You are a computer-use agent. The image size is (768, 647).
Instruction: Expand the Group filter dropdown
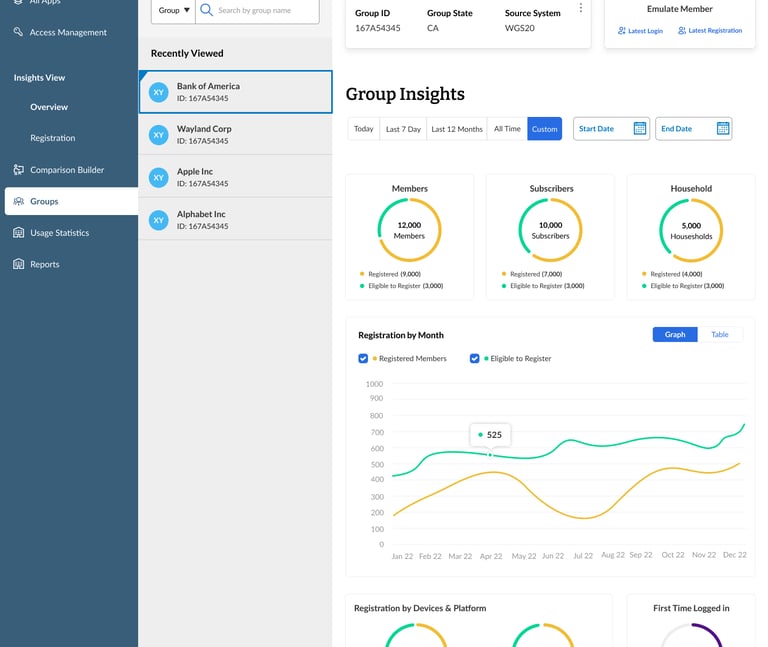173,10
